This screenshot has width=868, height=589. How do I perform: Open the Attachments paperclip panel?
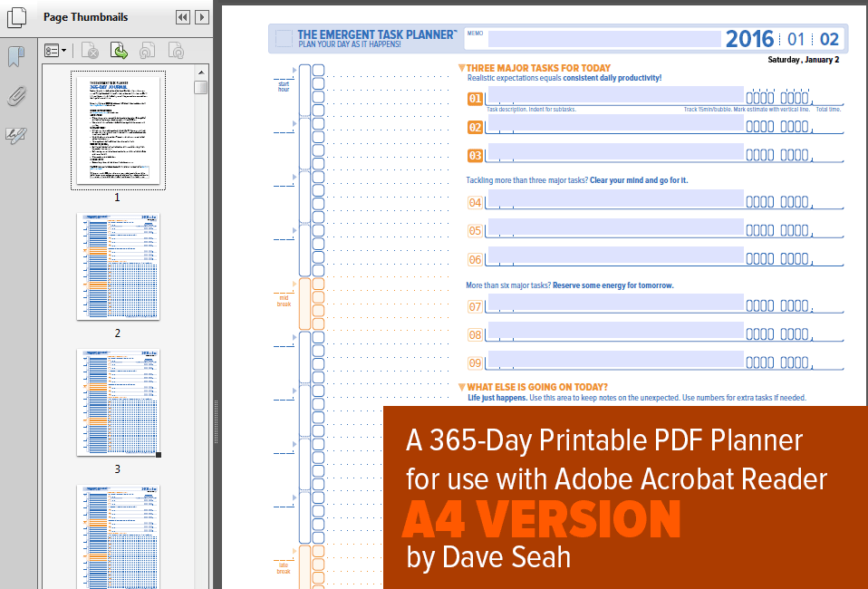[x=16, y=96]
